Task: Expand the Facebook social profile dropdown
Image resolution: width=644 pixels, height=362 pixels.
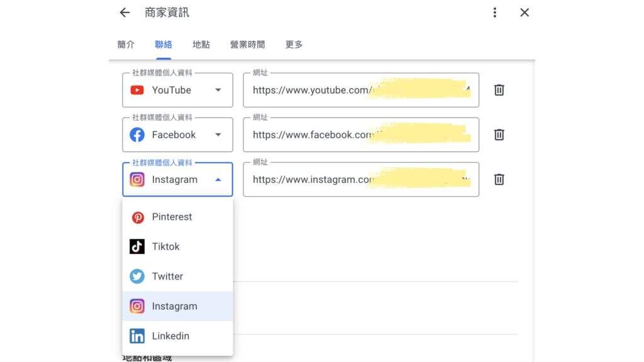Action: point(177,134)
